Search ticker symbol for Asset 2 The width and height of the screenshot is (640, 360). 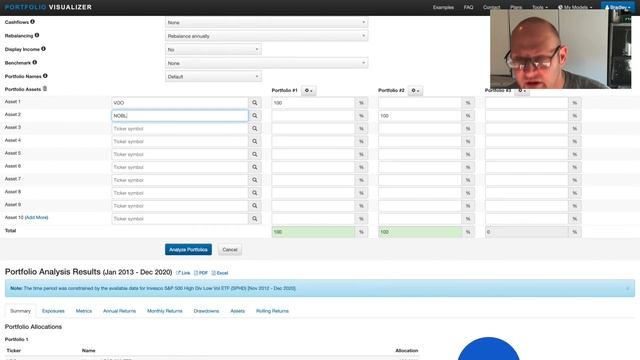(255, 116)
